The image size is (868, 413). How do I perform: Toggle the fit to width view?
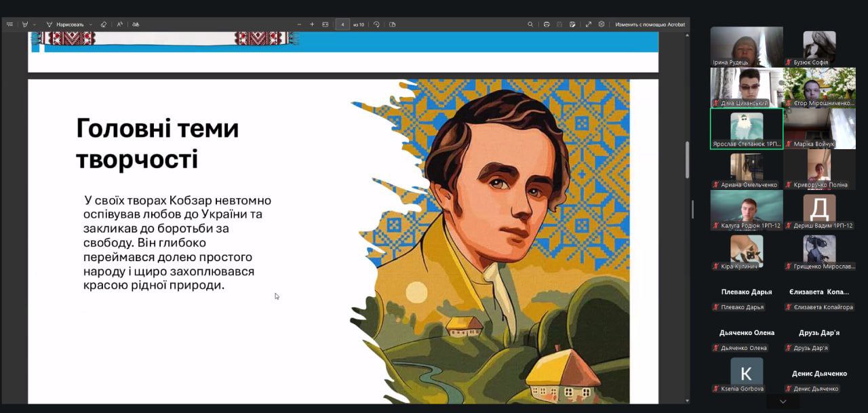point(325,24)
